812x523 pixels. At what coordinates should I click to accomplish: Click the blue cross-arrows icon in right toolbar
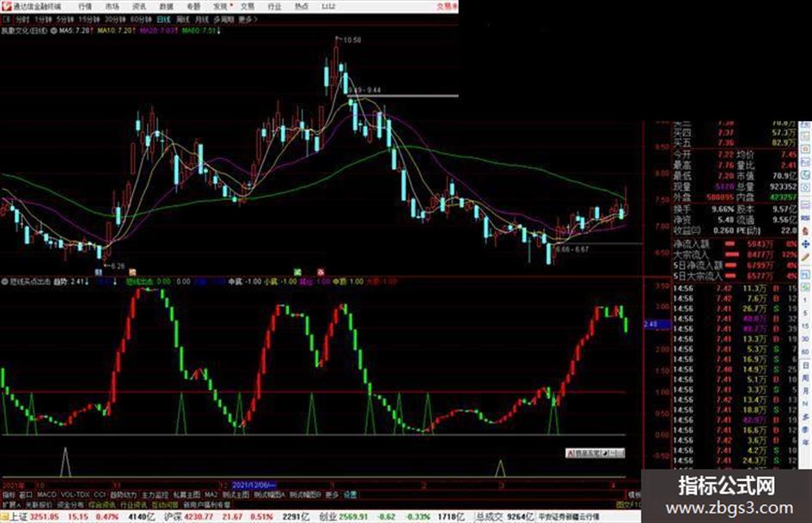[805, 244]
